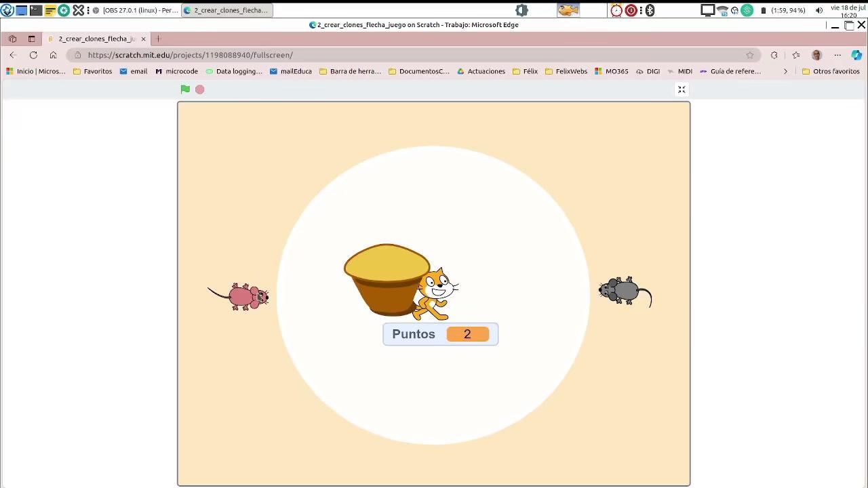Viewport: 868px width, 488px height.
Task: Open the Favoritos bookmarks folder
Action: (92, 71)
